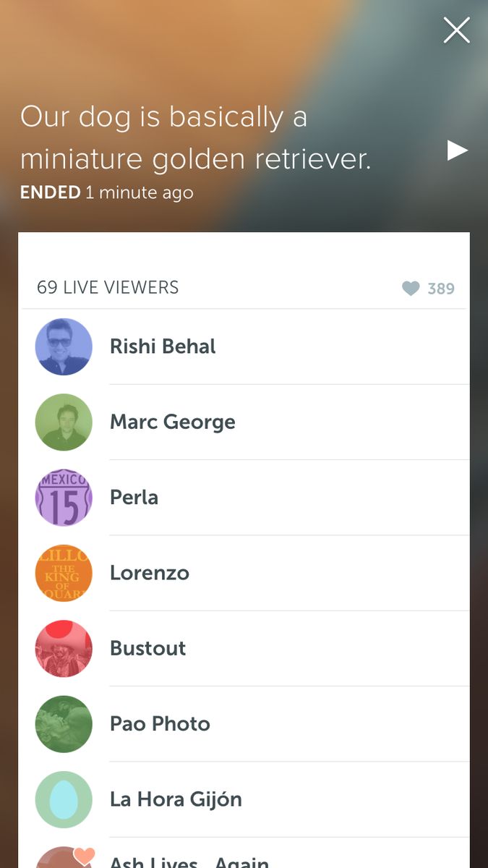Open Lorenzo's orange avatar
The image size is (488, 868).
pyautogui.click(x=64, y=573)
